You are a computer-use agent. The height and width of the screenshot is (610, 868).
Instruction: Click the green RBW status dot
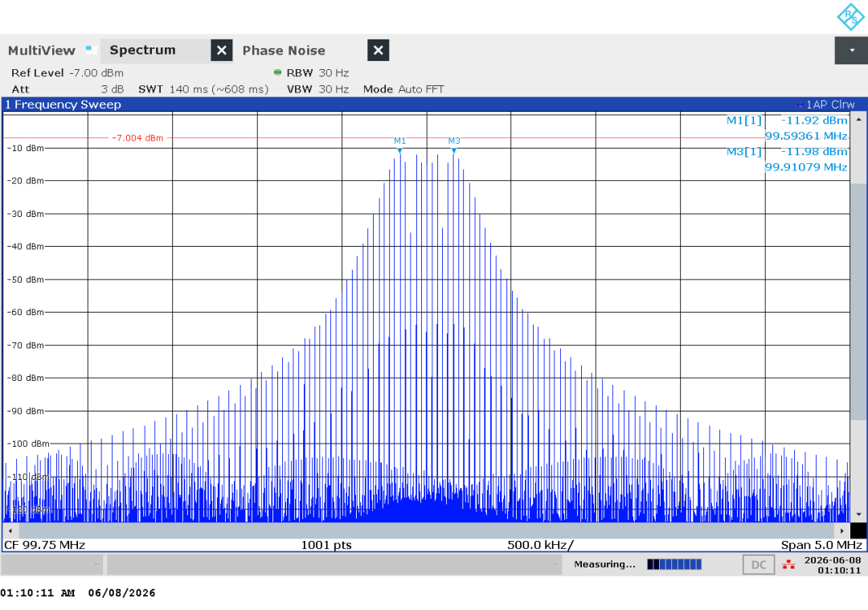278,72
